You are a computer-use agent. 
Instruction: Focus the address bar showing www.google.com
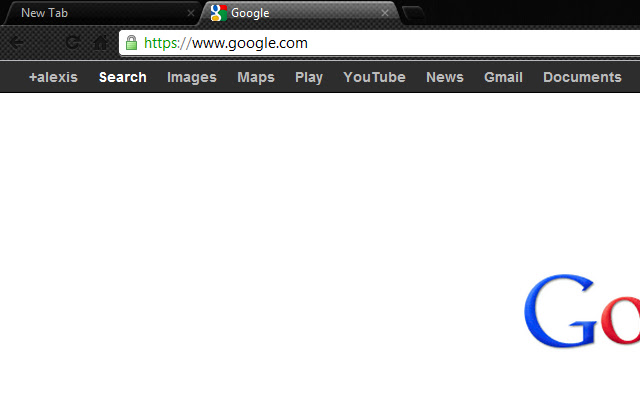tap(380, 43)
